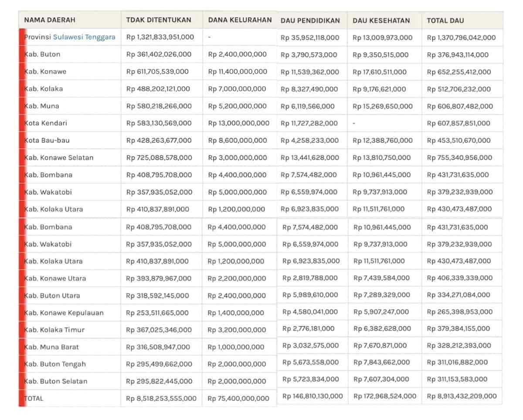Select the Kab. Konawe Selatan row name
The height and width of the screenshot is (420, 523).
tap(59, 158)
